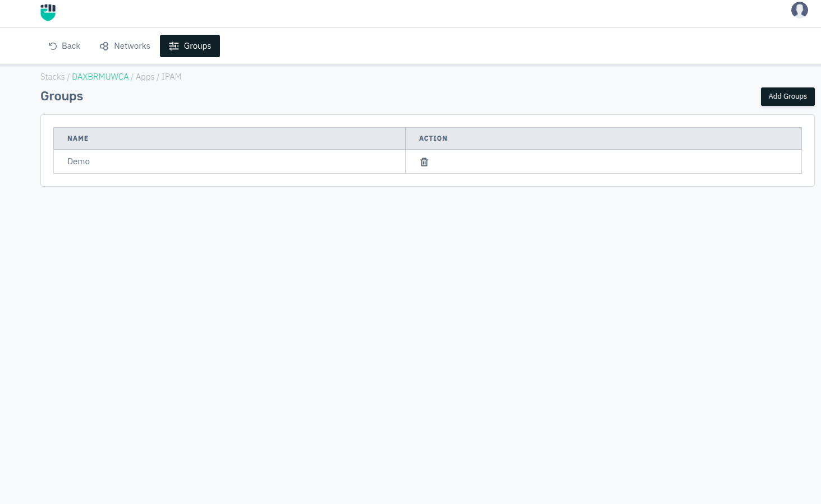This screenshot has width=821, height=504.
Task: Click the Groups sliders icon
Action: [x=174, y=46]
